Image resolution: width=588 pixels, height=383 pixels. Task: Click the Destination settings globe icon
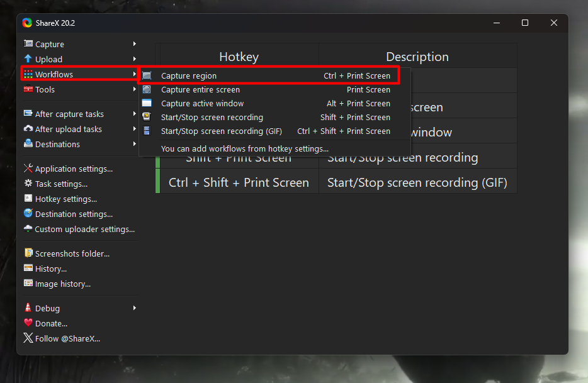tap(28, 213)
